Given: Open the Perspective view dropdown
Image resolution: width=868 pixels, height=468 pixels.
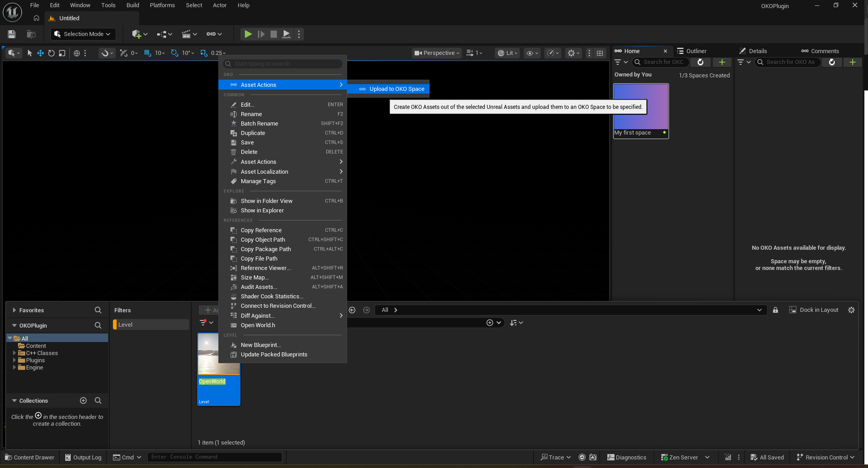Looking at the screenshot, I should pyautogui.click(x=437, y=53).
